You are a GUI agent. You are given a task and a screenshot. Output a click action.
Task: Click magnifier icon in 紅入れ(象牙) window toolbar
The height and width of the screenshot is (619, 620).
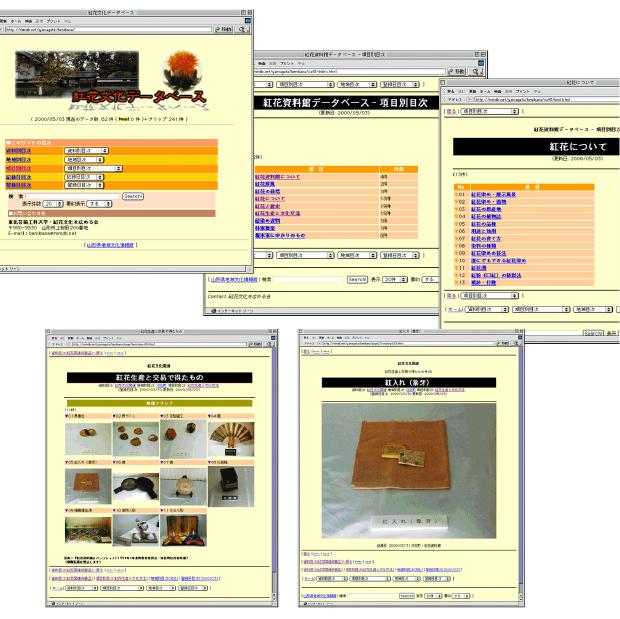(514, 344)
